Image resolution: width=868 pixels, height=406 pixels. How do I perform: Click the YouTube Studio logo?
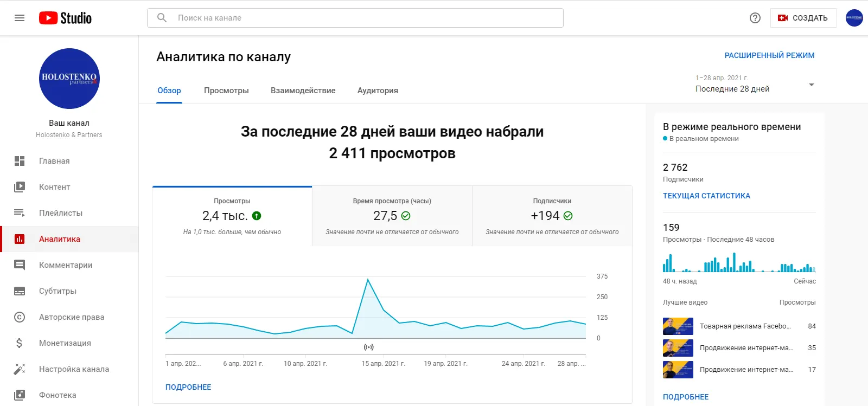click(x=65, y=18)
